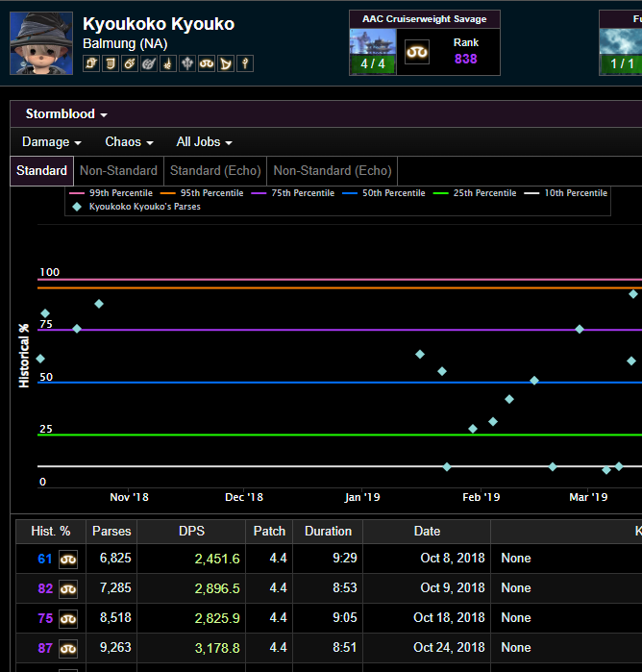Select the Bard harp job icon
Viewport: 642px width, 672px height.
click(x=226, y=63)
